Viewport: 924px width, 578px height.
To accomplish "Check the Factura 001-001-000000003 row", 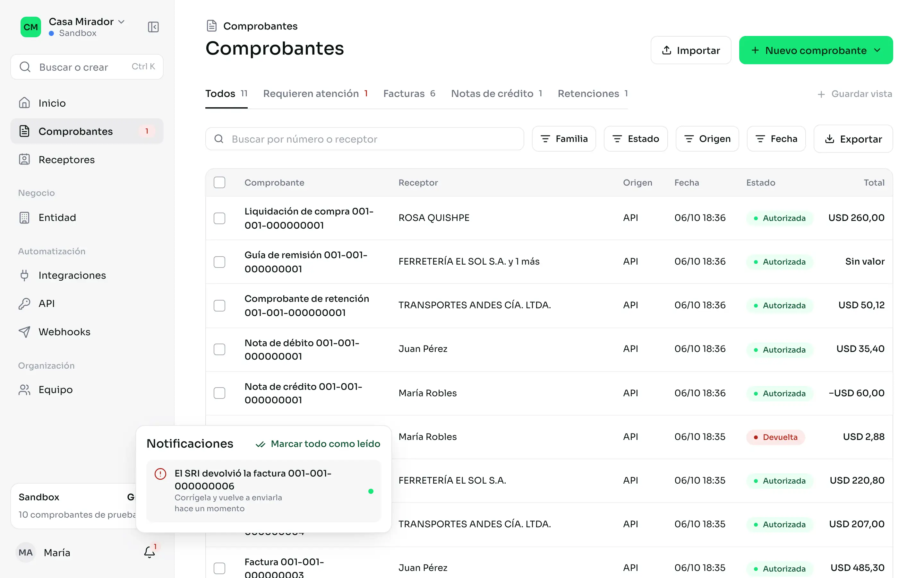I will (x=219, y=568).
